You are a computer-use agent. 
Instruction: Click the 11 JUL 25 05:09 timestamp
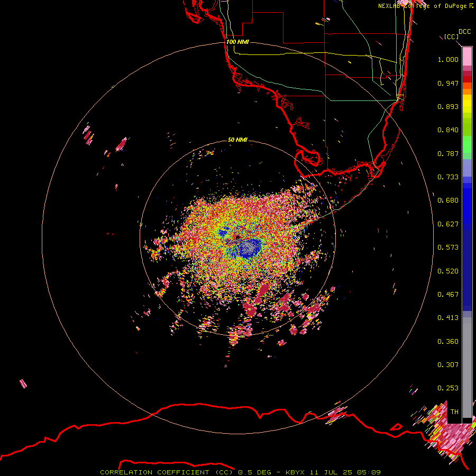[345, 472]
